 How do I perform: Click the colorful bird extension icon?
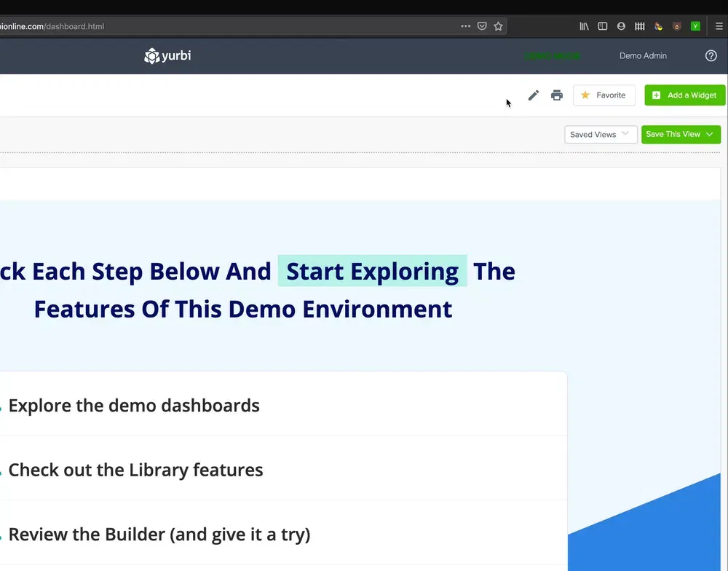[x=658, y=26]
